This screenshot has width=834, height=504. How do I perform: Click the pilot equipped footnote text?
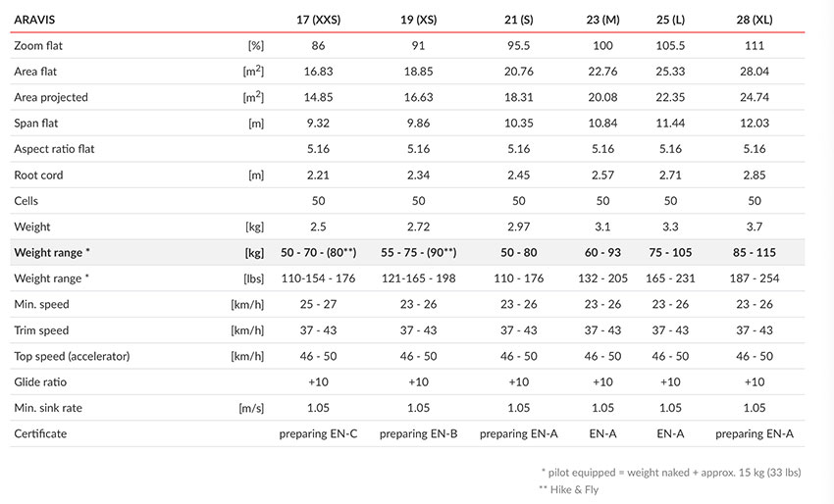671,472
